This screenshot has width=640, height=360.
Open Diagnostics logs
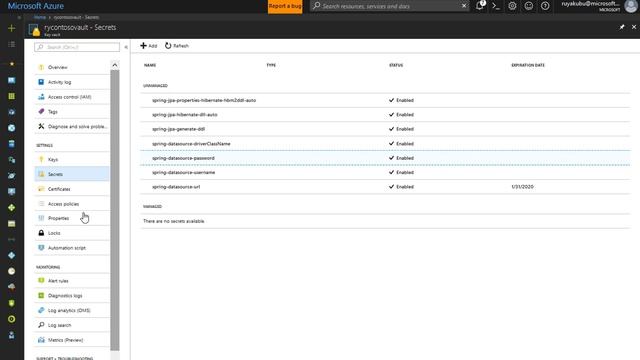(x=72, y=296)
